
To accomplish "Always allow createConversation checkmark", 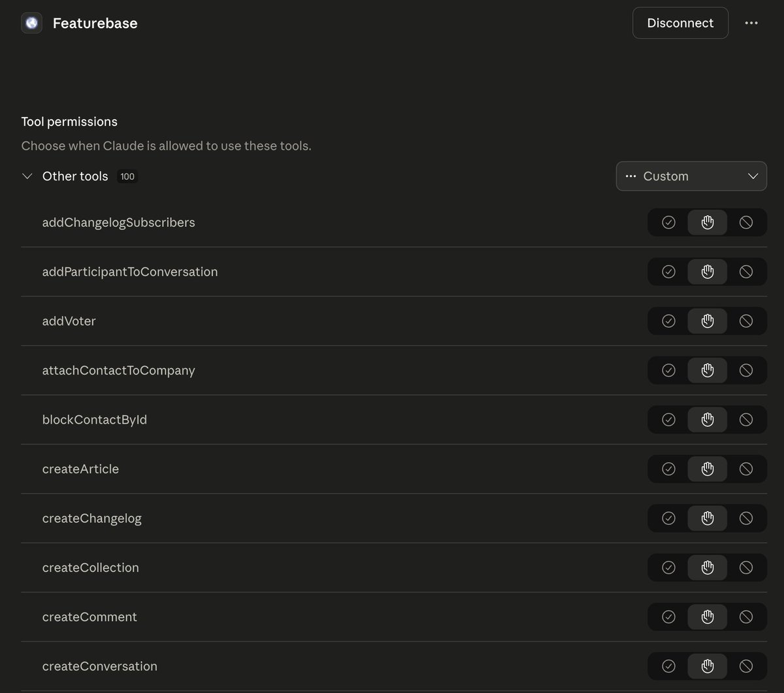I will coord(668,666).
